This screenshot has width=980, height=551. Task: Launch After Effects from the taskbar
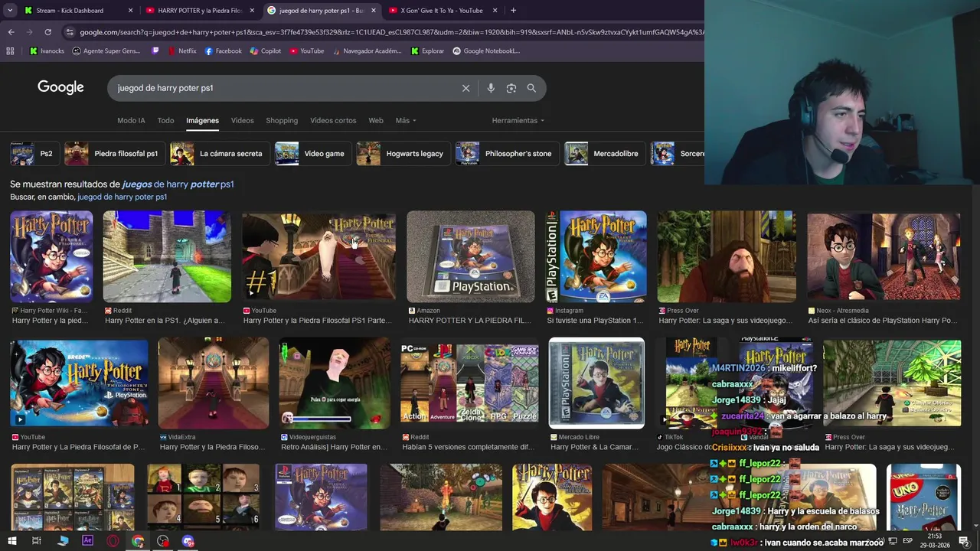87,541
